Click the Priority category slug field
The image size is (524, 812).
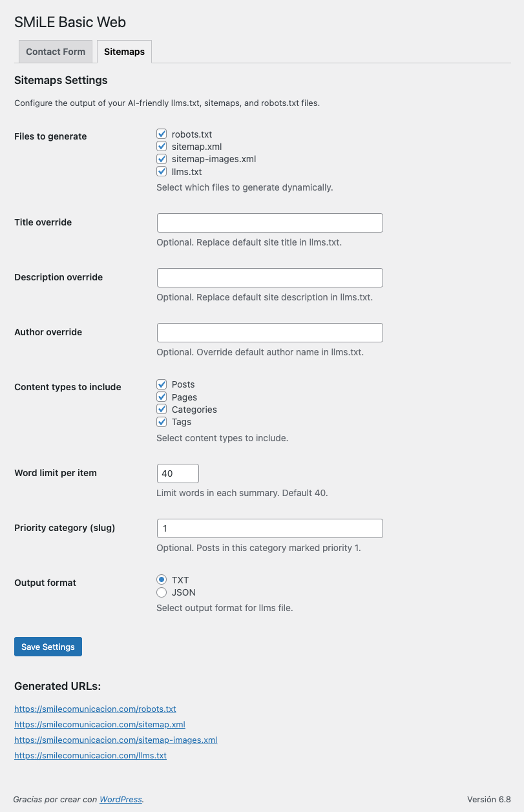click(269, 528)
